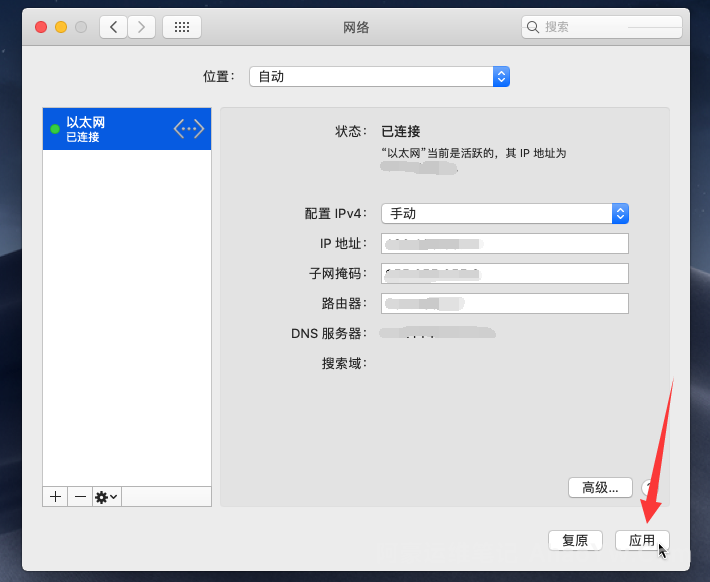710x582 pixels.
Task: Click the Ethernet arrows icon
Action: [189, 129]
